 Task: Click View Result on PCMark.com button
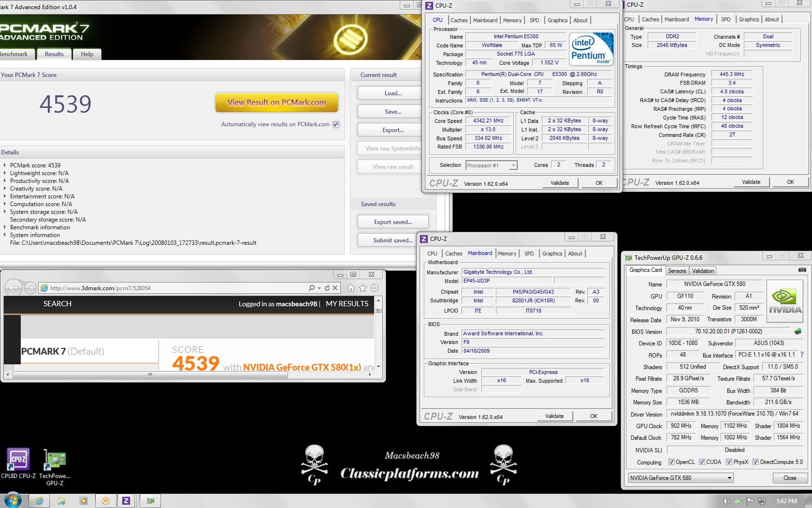[x=276, y=103]
